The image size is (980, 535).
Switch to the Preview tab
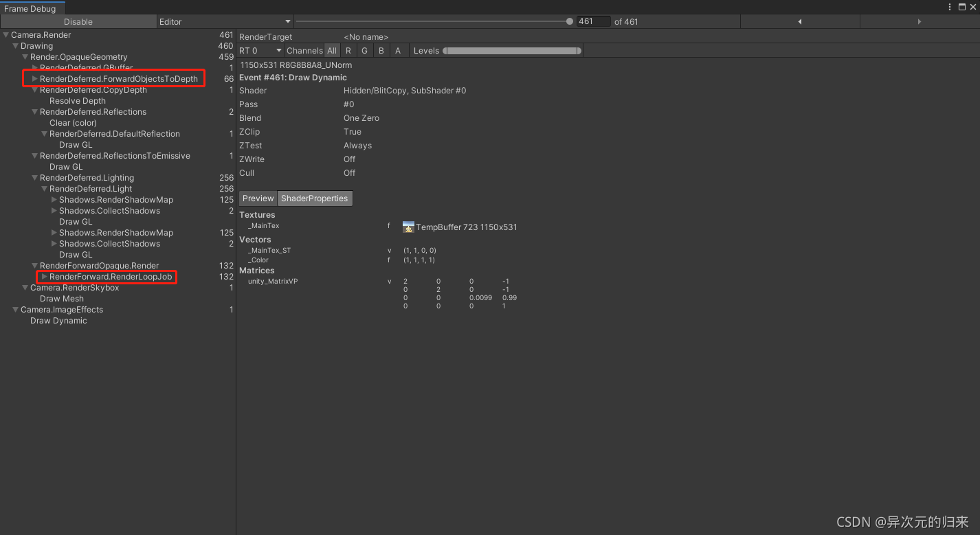(x=258, y=198)
